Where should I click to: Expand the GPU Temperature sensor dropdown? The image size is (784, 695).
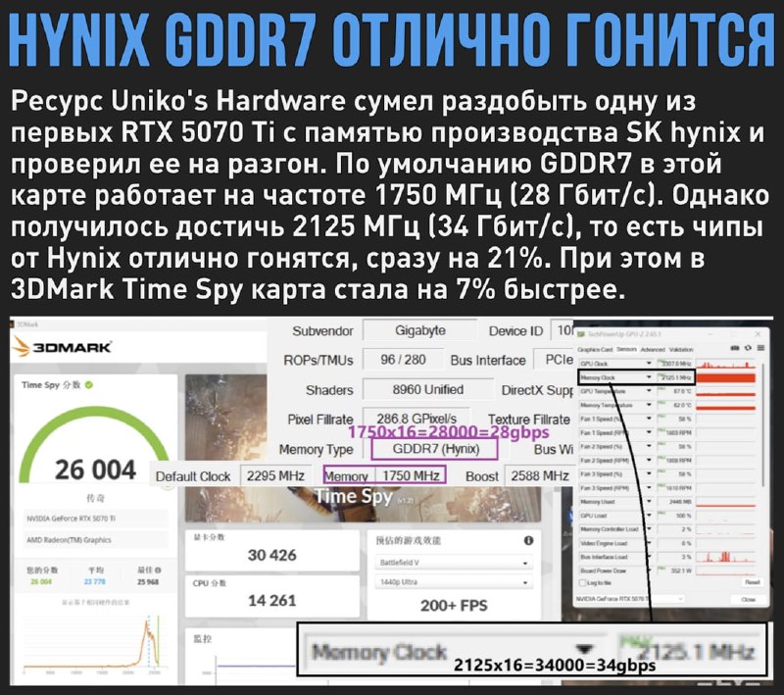coord(649,391)
